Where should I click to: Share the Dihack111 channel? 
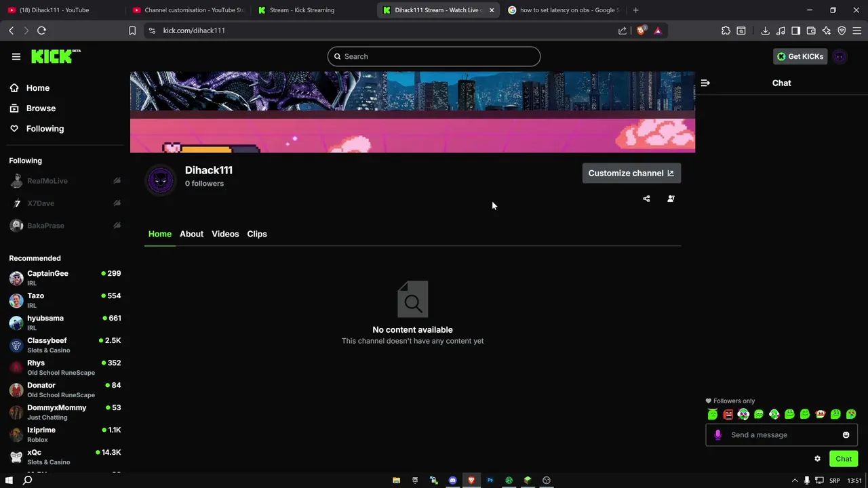coord(646,199)
